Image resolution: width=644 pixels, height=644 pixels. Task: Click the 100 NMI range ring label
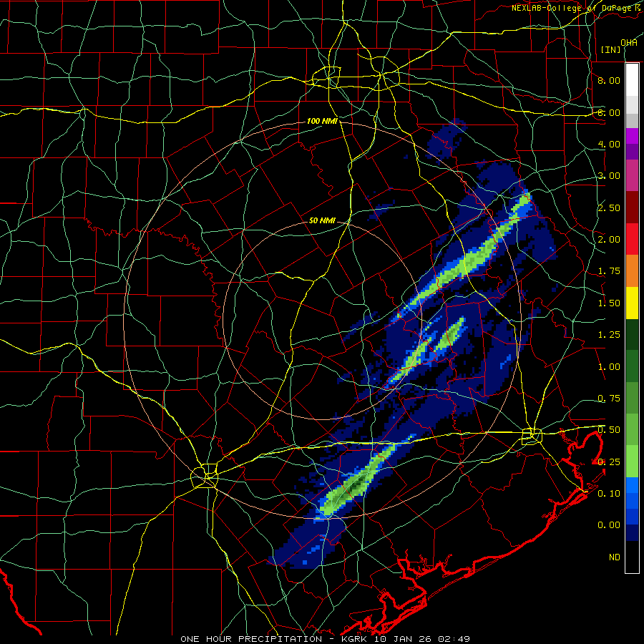[x=322, y=121]
